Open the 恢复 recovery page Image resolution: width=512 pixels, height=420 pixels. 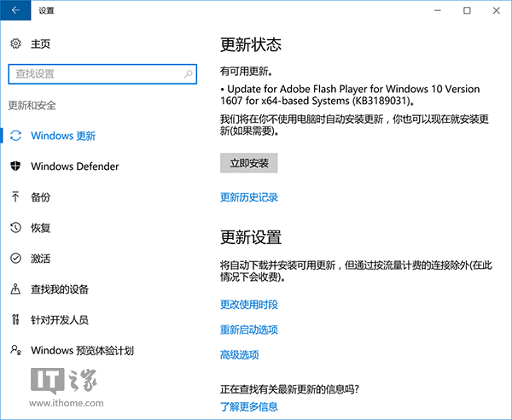point(40,228)
